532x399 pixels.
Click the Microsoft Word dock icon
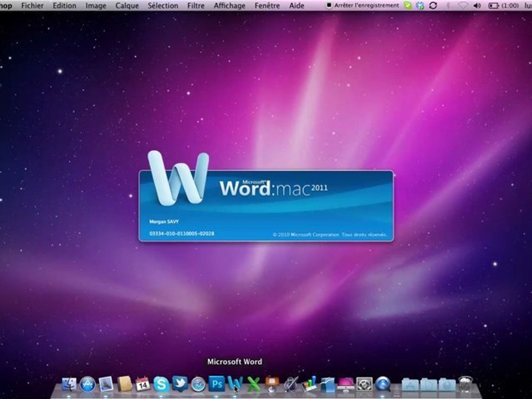point(235,384)
